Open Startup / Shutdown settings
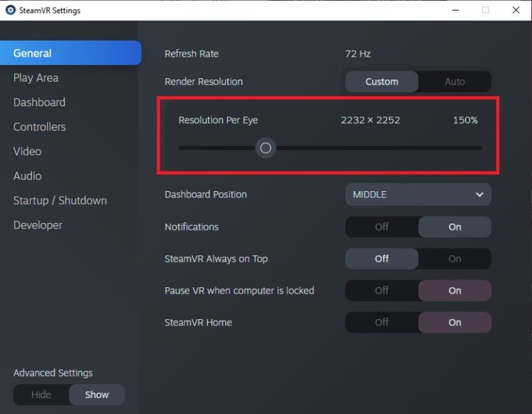Viewport: 532px width, 414px height. tap(60, 201)
